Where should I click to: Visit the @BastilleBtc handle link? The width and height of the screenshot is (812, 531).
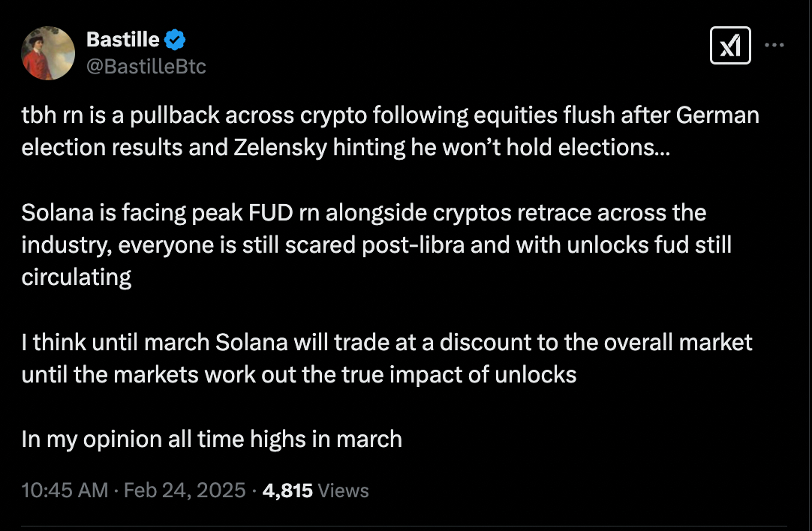coord(146,67)
